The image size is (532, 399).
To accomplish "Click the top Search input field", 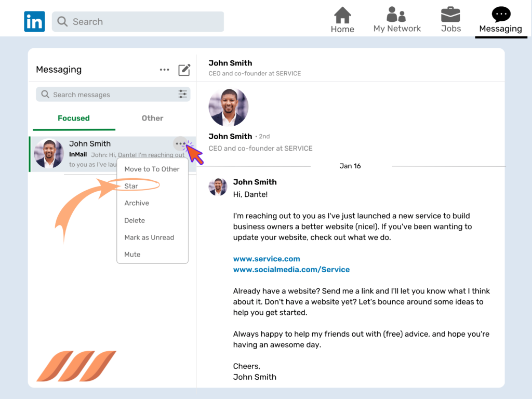I will tap(138, 21).
